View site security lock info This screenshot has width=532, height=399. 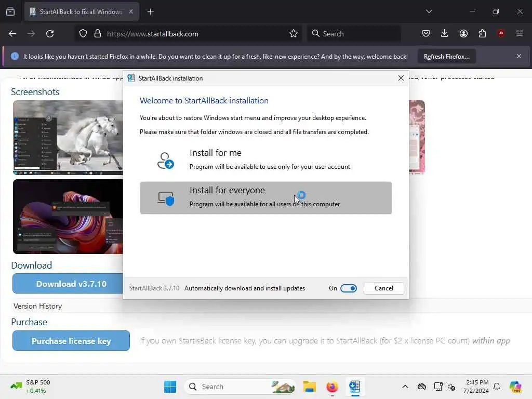coord(98,34)
